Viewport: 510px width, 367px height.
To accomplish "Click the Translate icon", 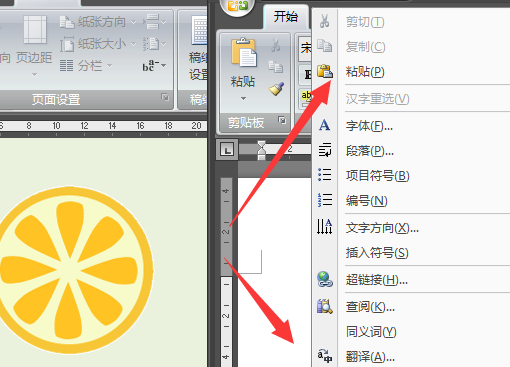I will (x=325, y=356).
